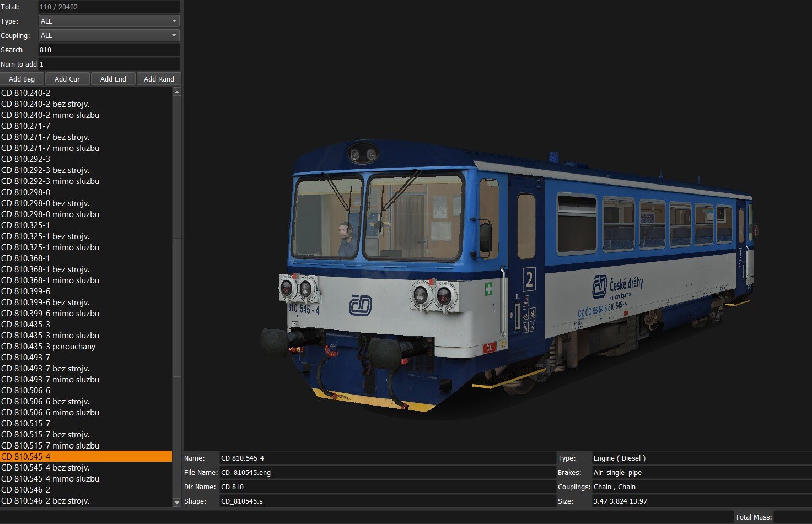This screenshot has width=812, height=524.
Task: Click the Num to add field
Action: (109, 64)
